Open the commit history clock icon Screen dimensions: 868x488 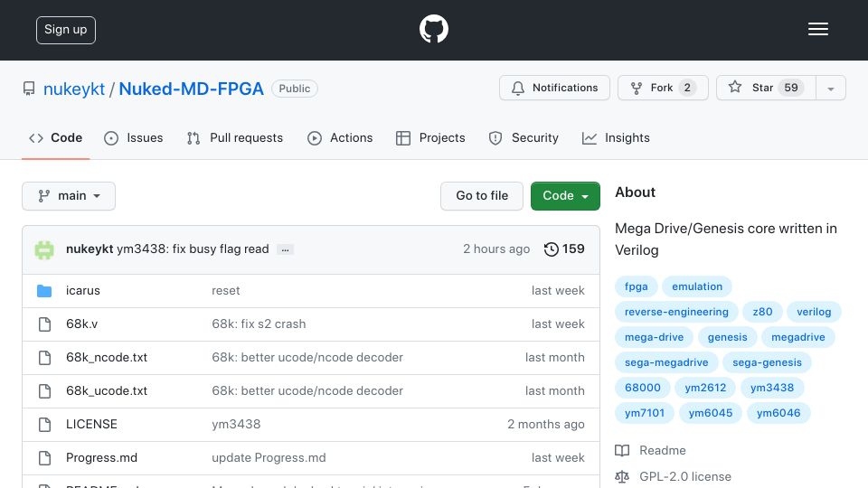click(551, 249)
